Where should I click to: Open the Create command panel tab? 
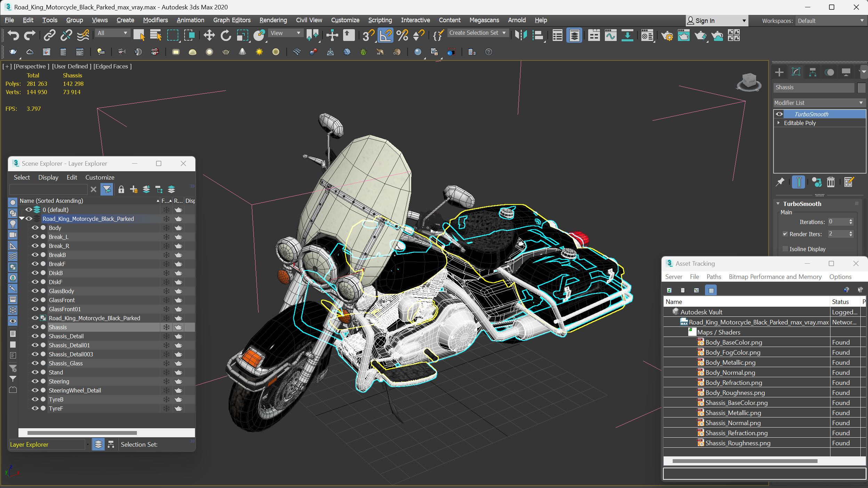pyautogui.click(x=779, y=72)
